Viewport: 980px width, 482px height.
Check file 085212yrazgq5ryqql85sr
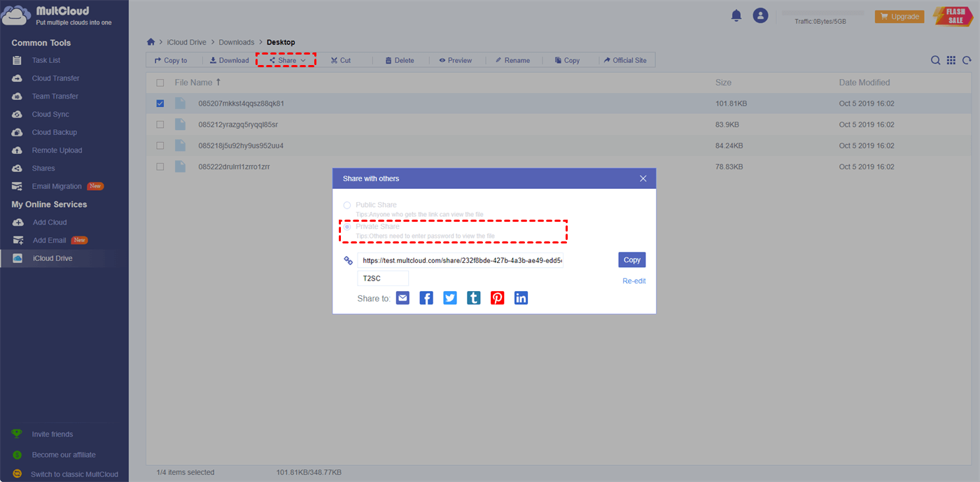click(x=160, y=125)
